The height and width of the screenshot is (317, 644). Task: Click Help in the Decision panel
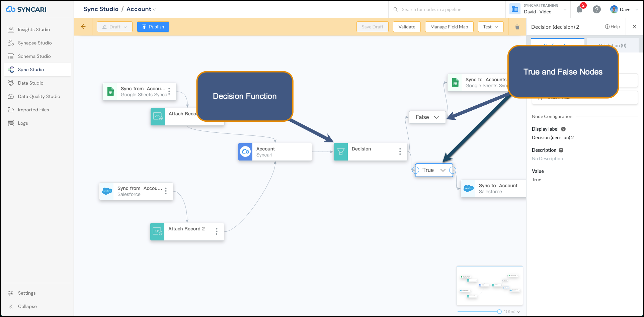(x=612, y=27)
